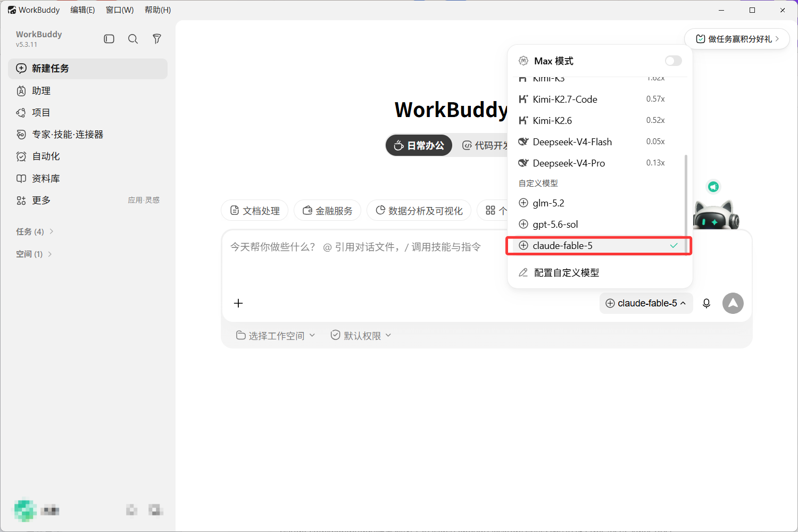Select Deepseek-V4-Flash model
The image size is (798, 532).
coord(598,142)
